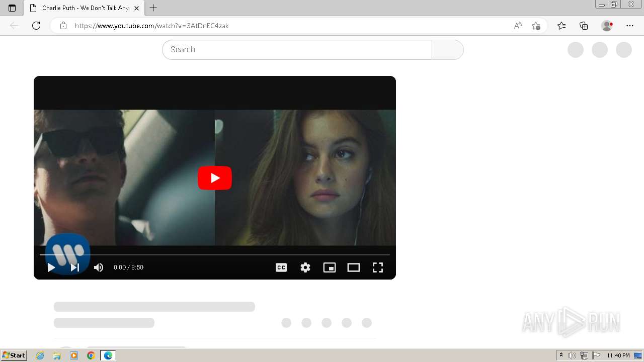Screen dimensions: 644x362
Task: Toggle closed captions (CC) button
Action: click(281, 267)
